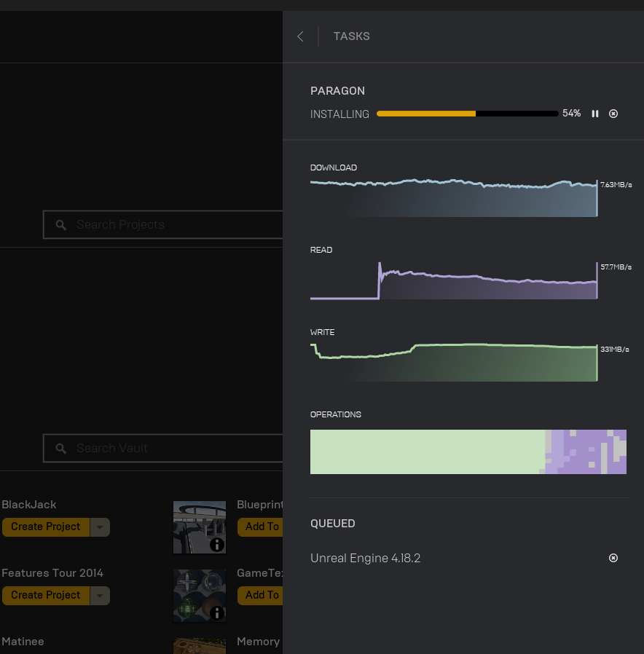Click the magnifier icon in Search Projects

pos(61,225)
